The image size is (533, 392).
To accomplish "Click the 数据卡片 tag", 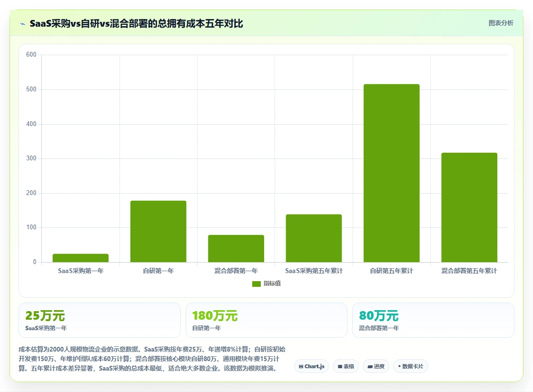I will point(411,366).
